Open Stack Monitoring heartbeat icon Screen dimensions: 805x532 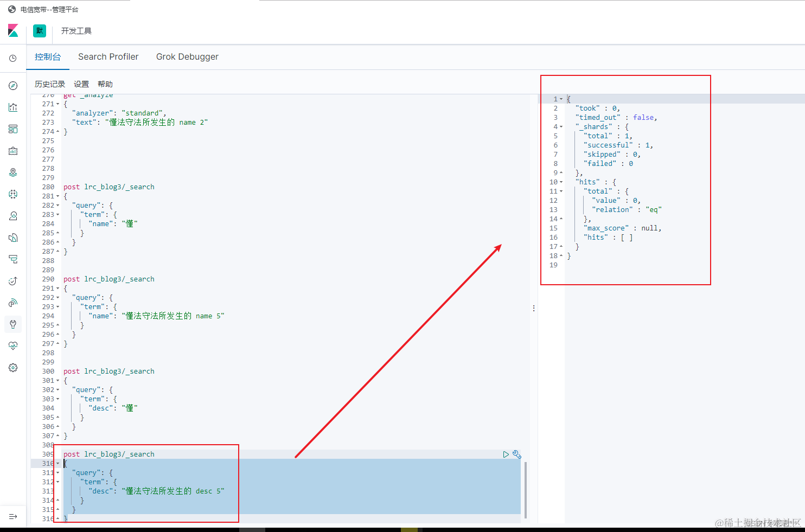point(13,346)
